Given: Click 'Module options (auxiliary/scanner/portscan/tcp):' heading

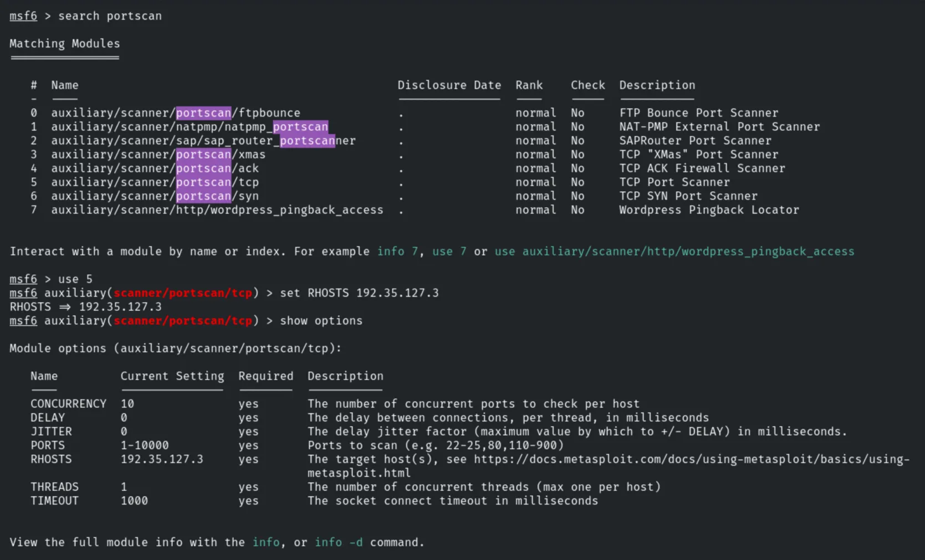Looking at the screenshot, I should click(176, 348).
